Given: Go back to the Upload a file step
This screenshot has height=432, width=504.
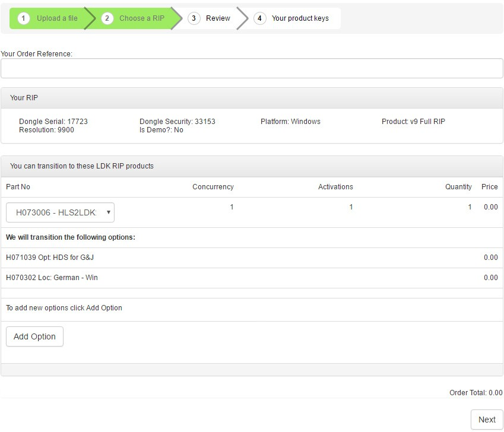Looking at the screenshot, I should tap(57, 18).
